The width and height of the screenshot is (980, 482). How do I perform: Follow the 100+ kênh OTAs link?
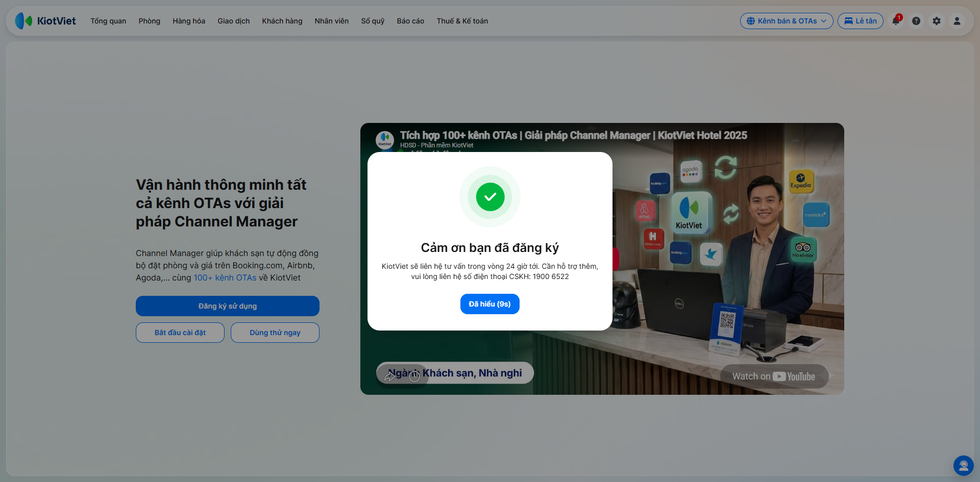225,277
